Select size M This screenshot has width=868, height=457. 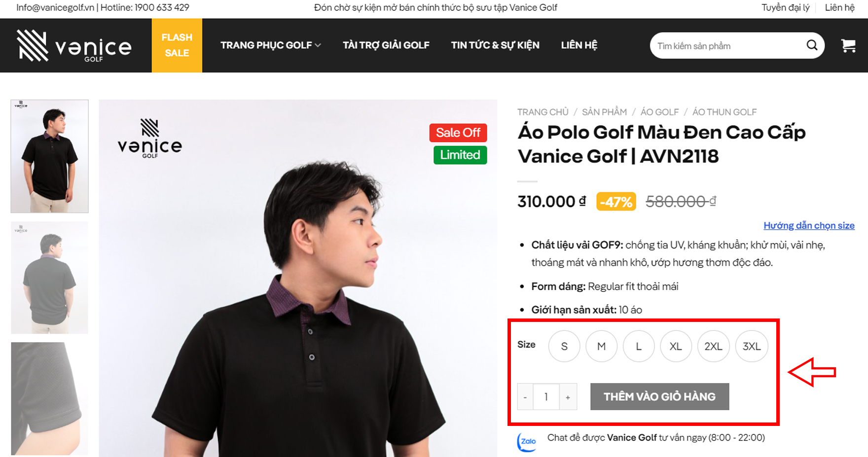601,347
